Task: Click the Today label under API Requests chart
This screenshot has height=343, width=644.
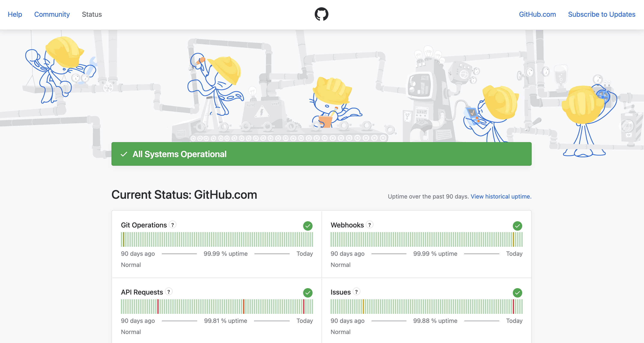Action: click(304, 321)
